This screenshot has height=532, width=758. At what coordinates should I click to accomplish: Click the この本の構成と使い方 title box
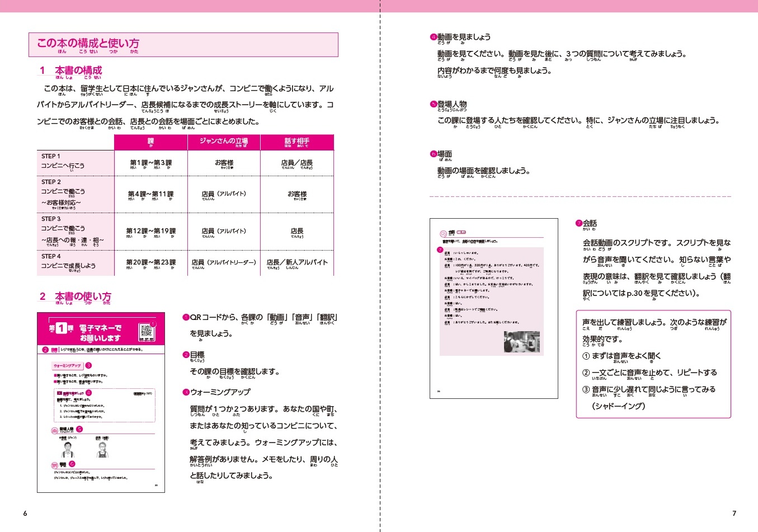pyautogui.click(x=183, y=45)
